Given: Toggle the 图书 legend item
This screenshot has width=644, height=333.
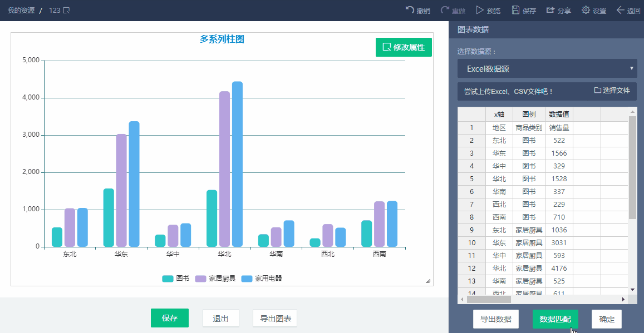Looking at the screenshot, I should (x=176, y=279).
